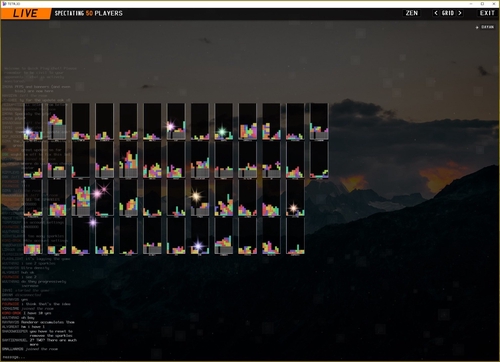Click the TETR.IO icon in title bar
Screen dimensions: 500x362
click(4, 4)
